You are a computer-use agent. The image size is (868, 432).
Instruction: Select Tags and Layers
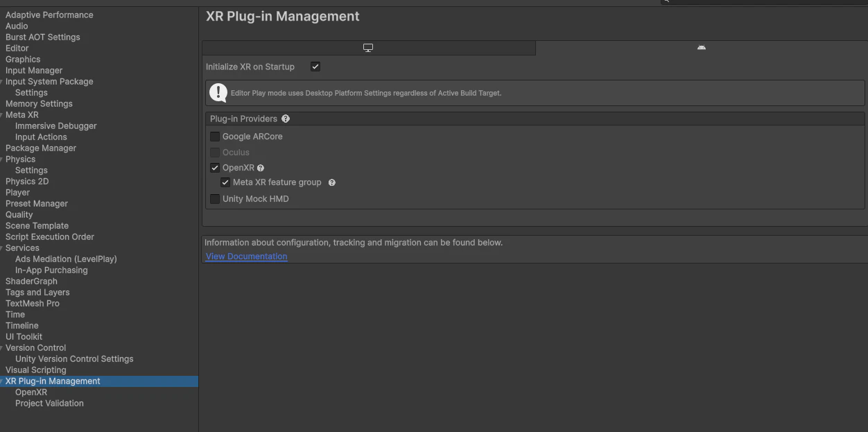37,292
